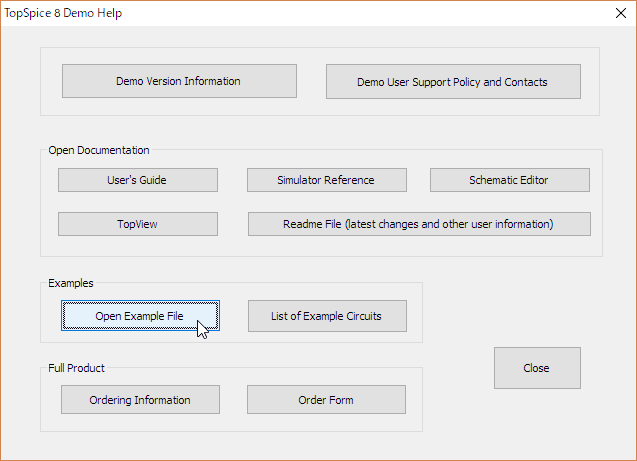Click empty gap between Ordering Information and Order Form
Viewport: 637px width, 461px height.
point(233,400)
